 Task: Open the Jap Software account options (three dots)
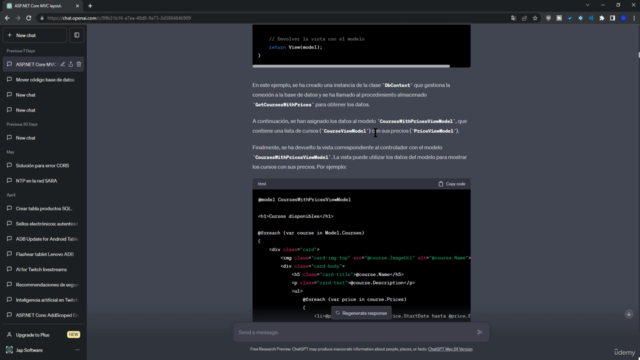pyautogui.click(x=77, y=350)
